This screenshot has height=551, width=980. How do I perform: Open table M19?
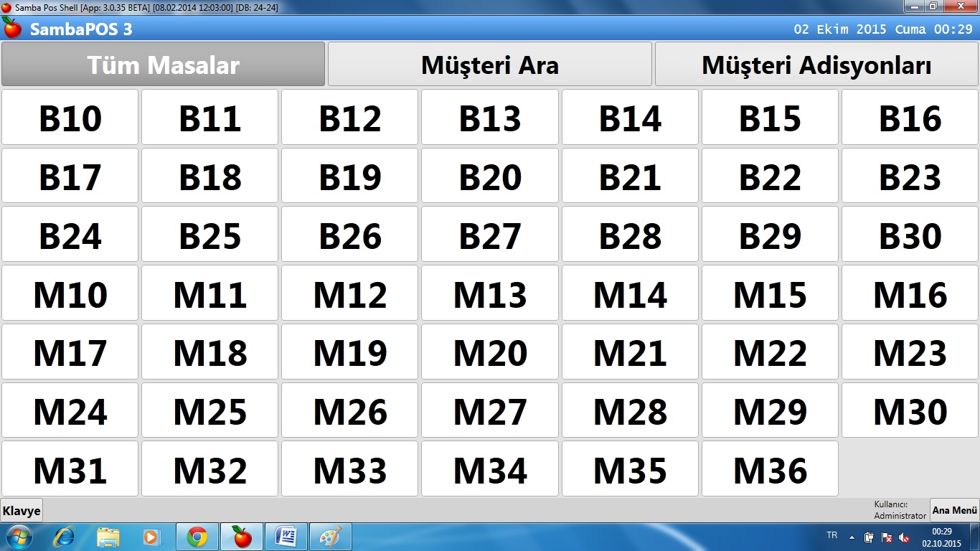pyautogui.click(x=350, y=352)
